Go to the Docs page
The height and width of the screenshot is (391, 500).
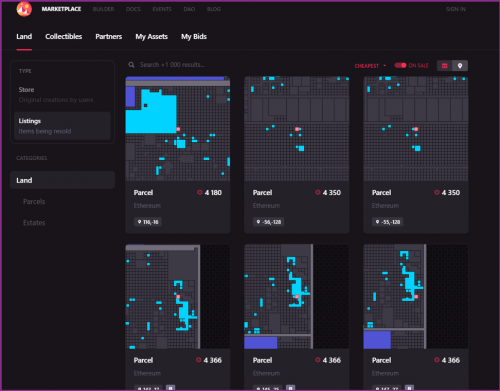[x=133, y=9]
